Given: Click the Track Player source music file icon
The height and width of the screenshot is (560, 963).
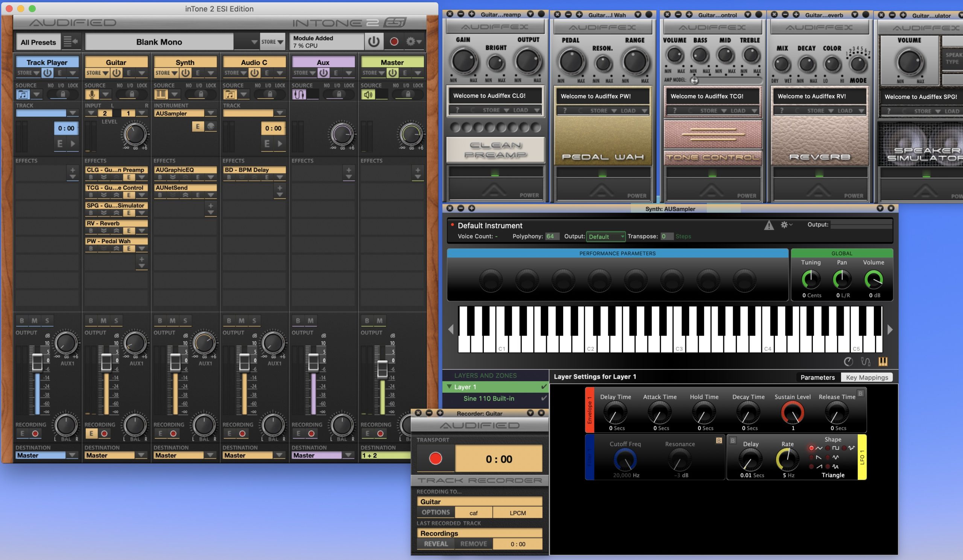Looking at the screenshot, I should coord(23,94).
